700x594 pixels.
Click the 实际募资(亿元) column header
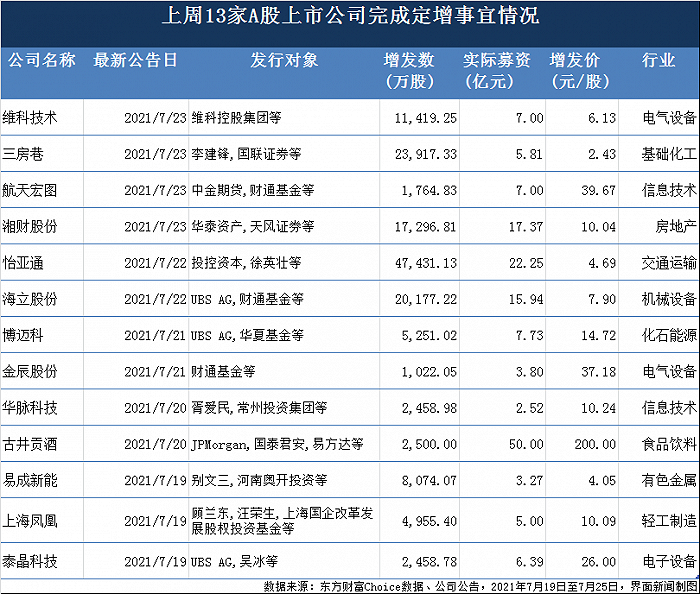pyautogui.click(x=496, y=71)
